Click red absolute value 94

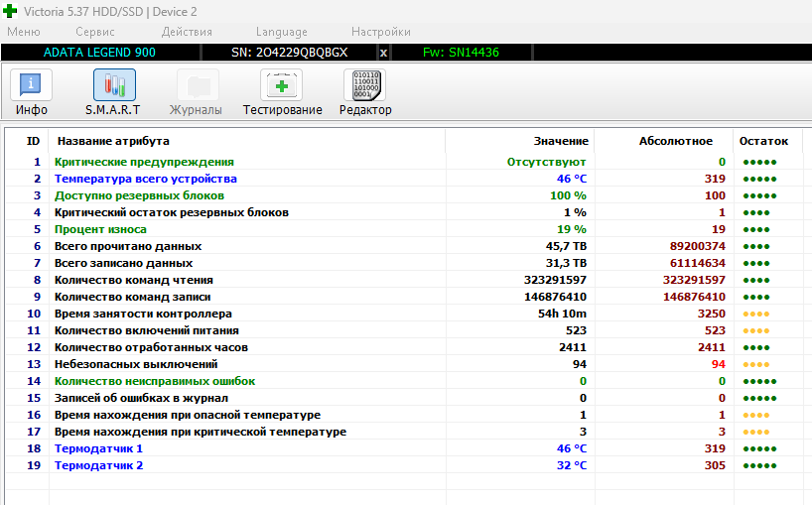(719, 364)
